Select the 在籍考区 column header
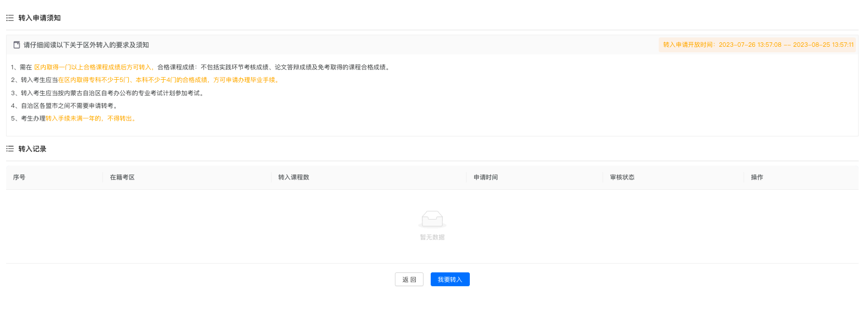The height and width of the screenshot is (312, 868). tap(122, 177)
